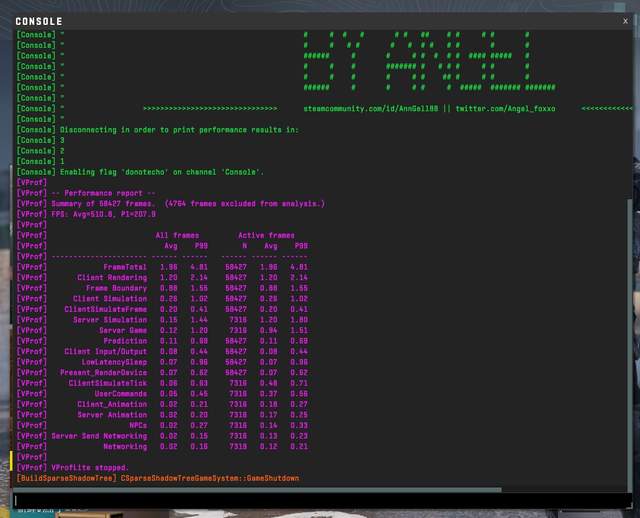
Task: Click the 'All frames' column header
Action: pos(177,235)
